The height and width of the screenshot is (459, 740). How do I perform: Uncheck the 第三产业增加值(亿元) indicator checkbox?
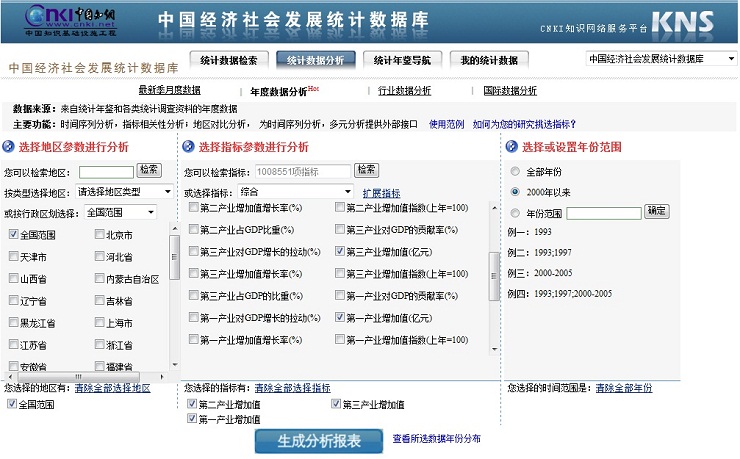pos(340,252)
